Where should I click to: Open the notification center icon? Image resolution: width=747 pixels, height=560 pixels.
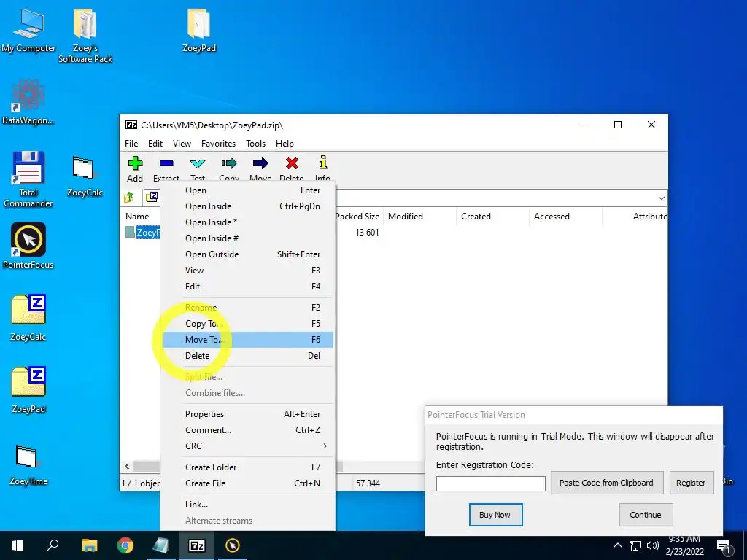point(723,545)
